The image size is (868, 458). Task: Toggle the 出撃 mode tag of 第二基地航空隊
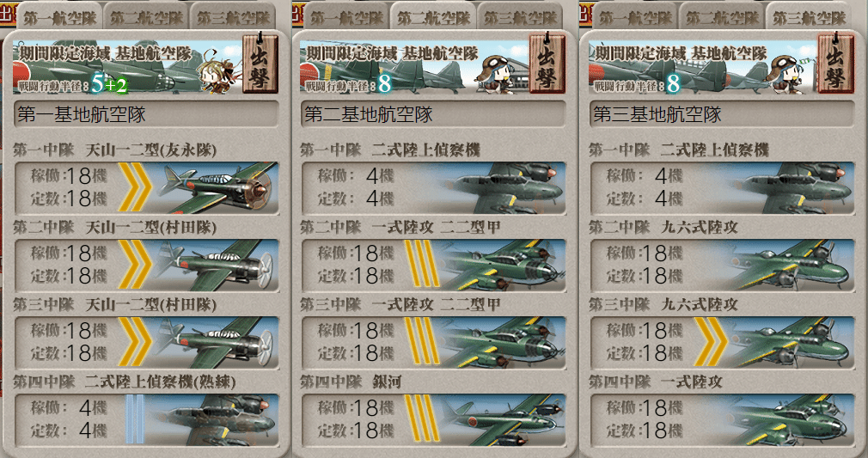[x=547, y=64]
